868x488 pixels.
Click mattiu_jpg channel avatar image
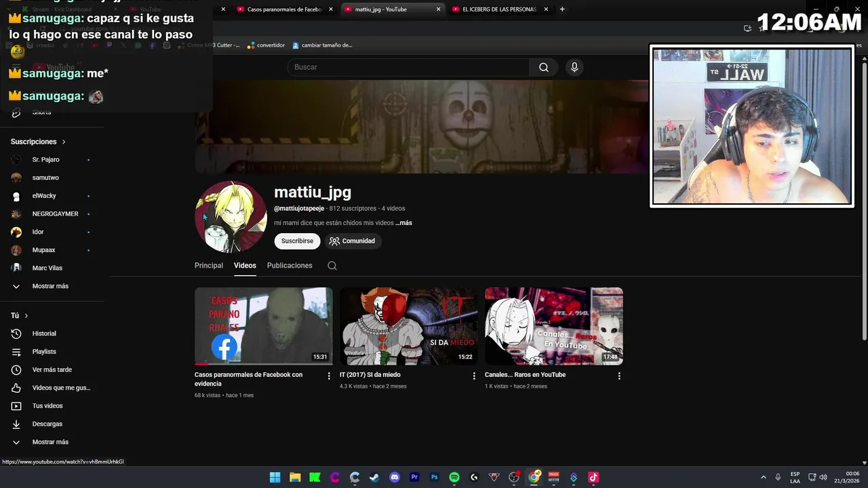point(231,217)
